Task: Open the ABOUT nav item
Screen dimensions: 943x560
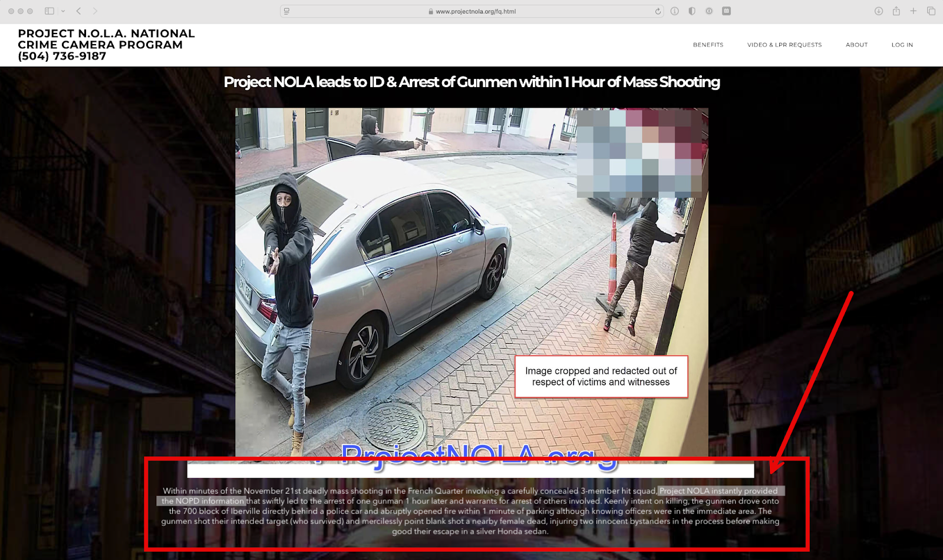Action: click(x=857, y=45)
